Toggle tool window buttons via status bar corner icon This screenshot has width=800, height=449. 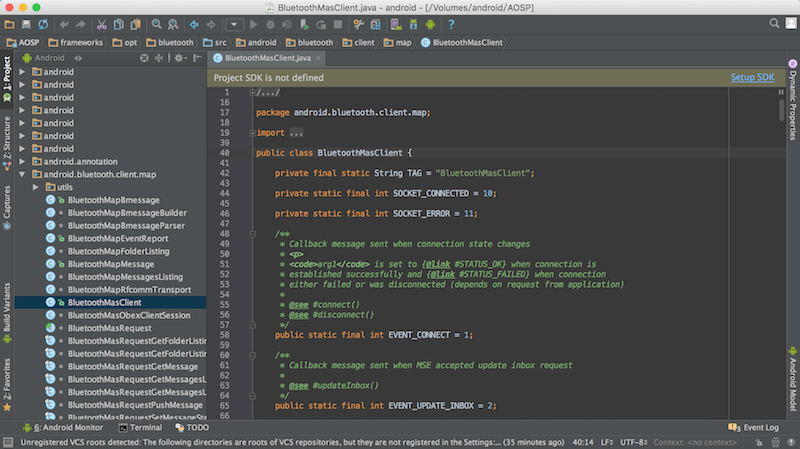pos(8,442)
